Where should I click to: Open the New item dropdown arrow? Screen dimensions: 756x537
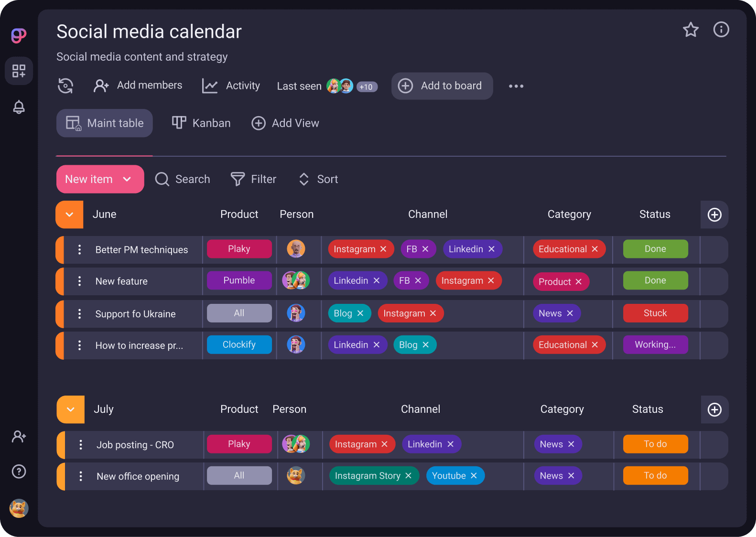pos(127,179)
